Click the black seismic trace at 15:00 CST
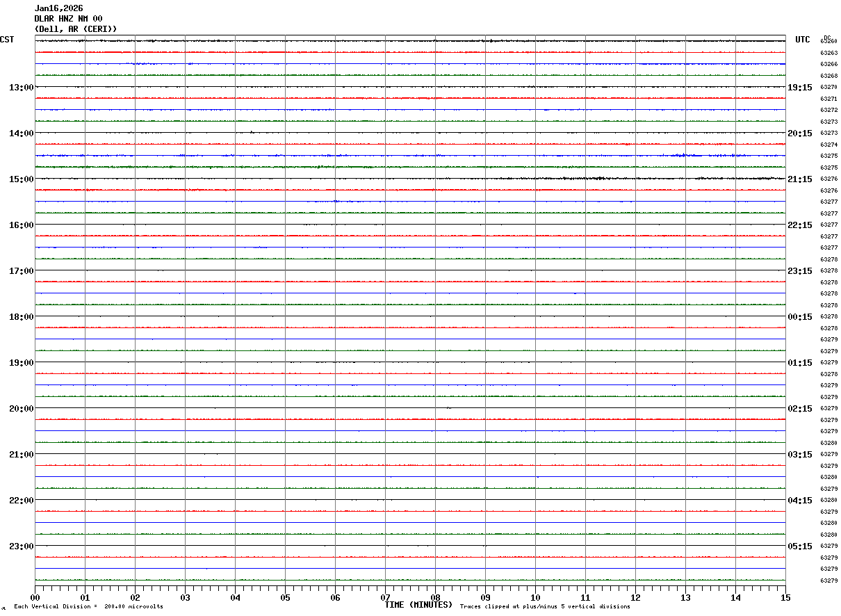The height and width of the screenshot is (616, 841). [x=410, y=179]
